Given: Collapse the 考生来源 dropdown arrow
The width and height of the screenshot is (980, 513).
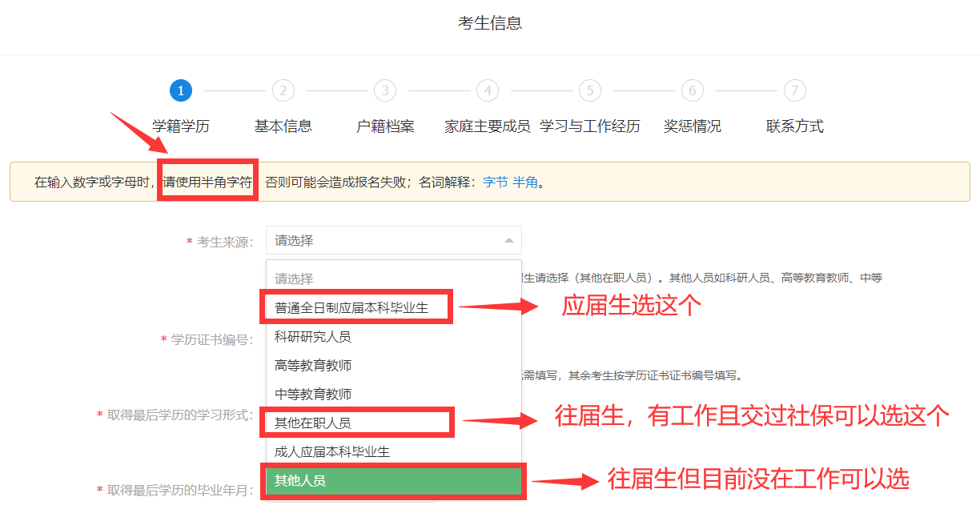Looking at the screenshot, I should click(x=508, y=240).
